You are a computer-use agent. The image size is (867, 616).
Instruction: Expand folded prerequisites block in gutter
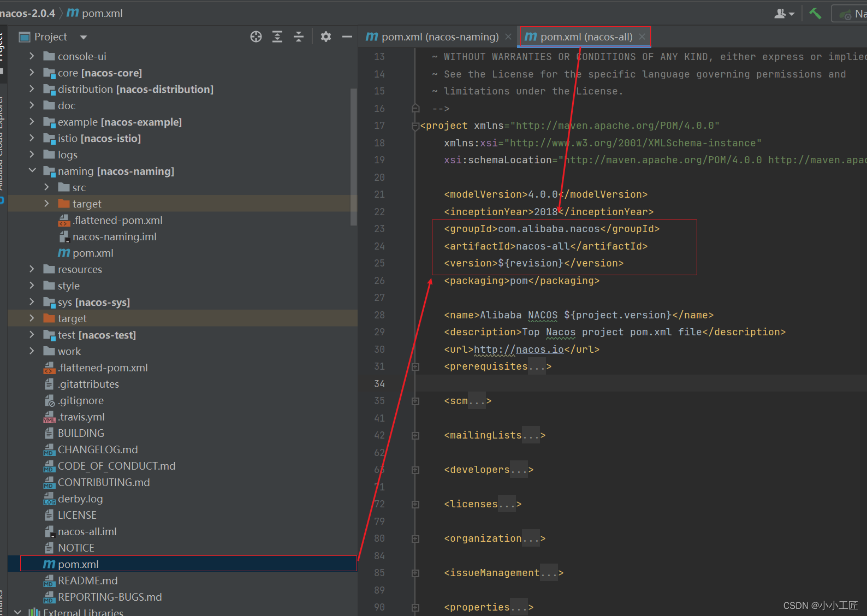point(415,366)
